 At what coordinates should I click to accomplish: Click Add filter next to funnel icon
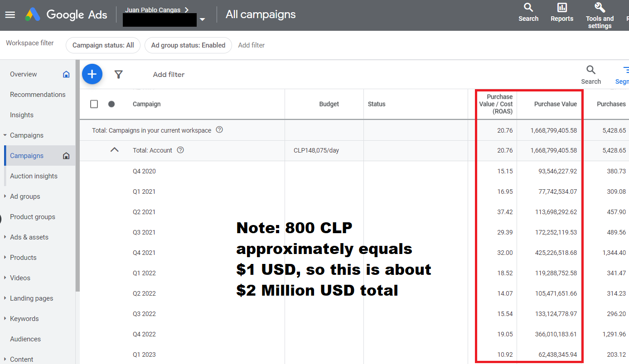click(x=169, y=75)
